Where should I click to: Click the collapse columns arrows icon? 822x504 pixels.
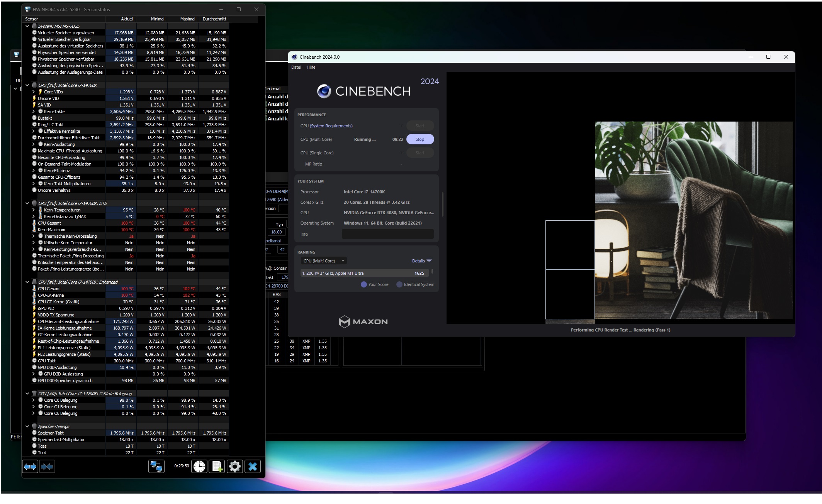pos(47,467)
